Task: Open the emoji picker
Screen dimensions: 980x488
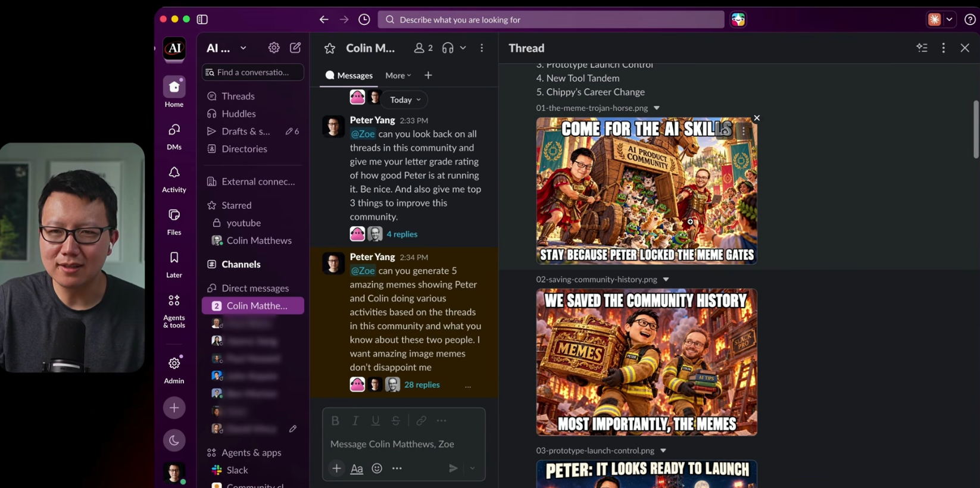Action: [377, 469]
